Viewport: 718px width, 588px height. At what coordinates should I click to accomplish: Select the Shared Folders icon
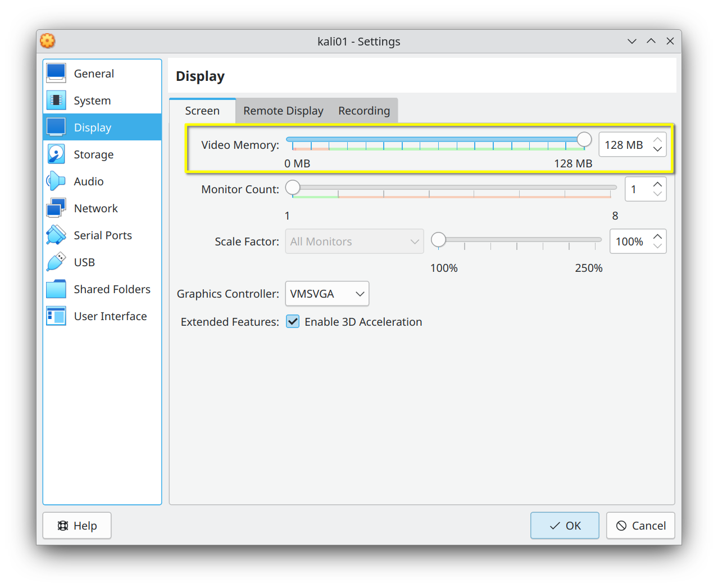click(x=56, y=289)
